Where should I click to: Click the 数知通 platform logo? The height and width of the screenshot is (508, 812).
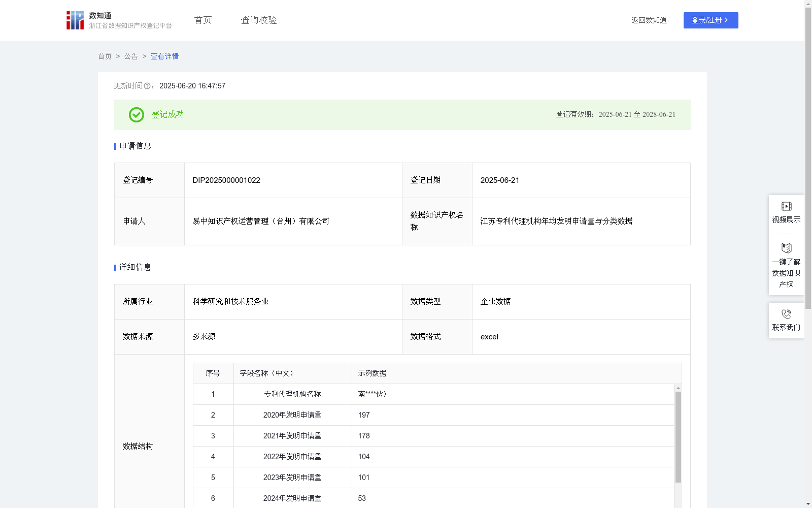pos(119,20)
